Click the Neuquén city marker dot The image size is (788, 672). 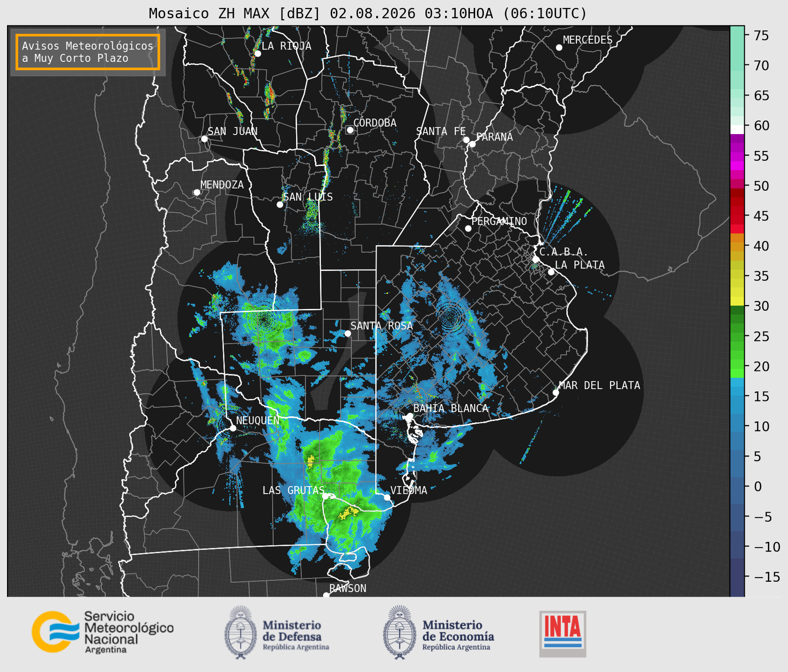pos(233,428)
